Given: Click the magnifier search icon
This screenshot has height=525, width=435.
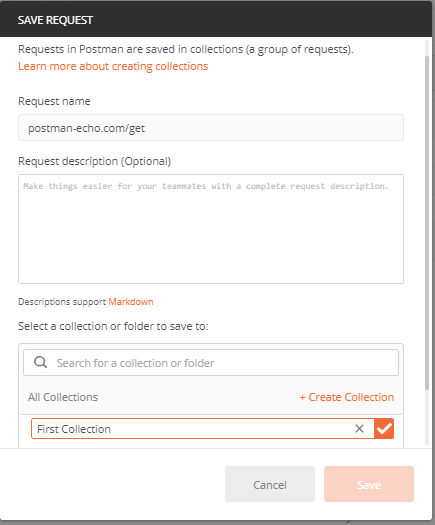Looking at the screenshot, I should click(x=40, y=362).
